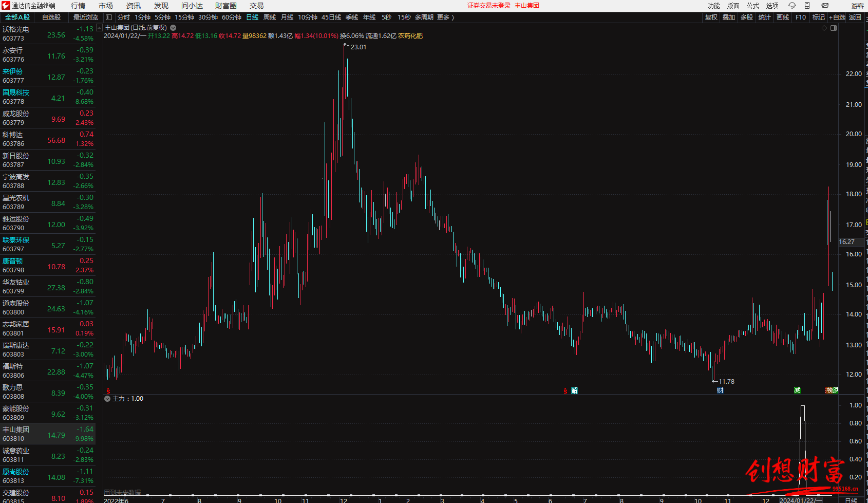This screenshot has height=503, width=868.
Task: Toggle the side panel layout icon
Action: [x=109, y=17]
